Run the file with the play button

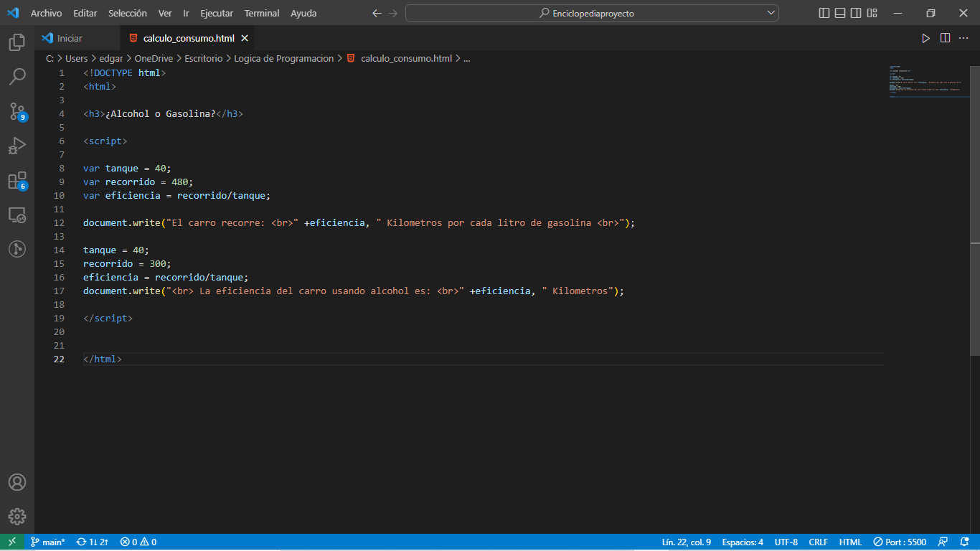click(925, 38)
